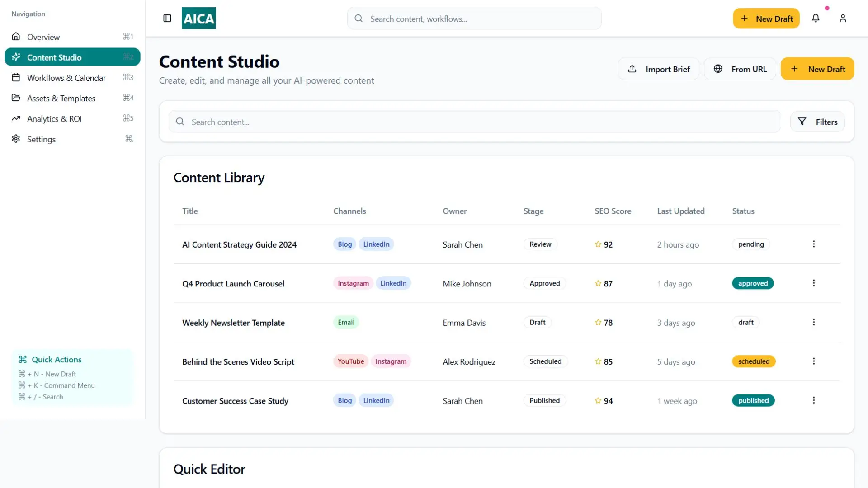This screenshot has height=488, width=868.
Task: Click the star icon beside SEO score 92
Action: (x=598, y=244)
